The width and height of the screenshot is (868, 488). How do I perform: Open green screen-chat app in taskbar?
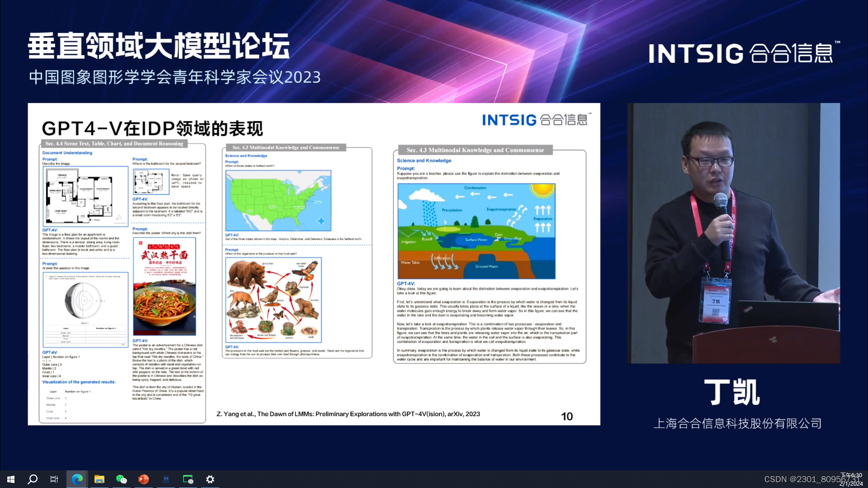[x=188, y=479]
